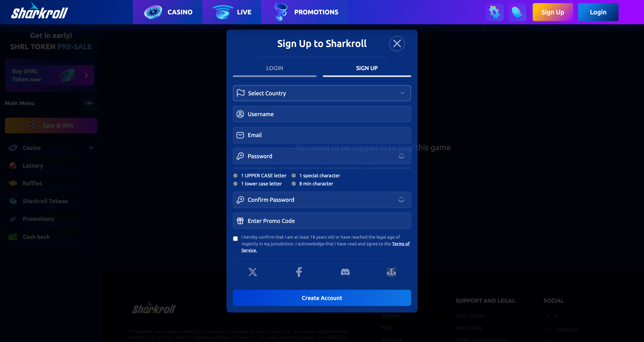
Task: Click the Sharkroll footer logo
Action: pyautogui.click(x=154, y=308)
